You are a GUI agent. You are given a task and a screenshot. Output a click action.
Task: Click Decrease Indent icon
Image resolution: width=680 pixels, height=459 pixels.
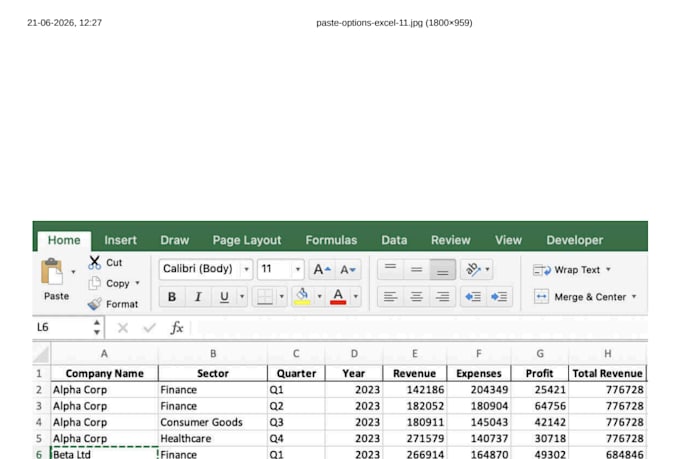[473, 297]
